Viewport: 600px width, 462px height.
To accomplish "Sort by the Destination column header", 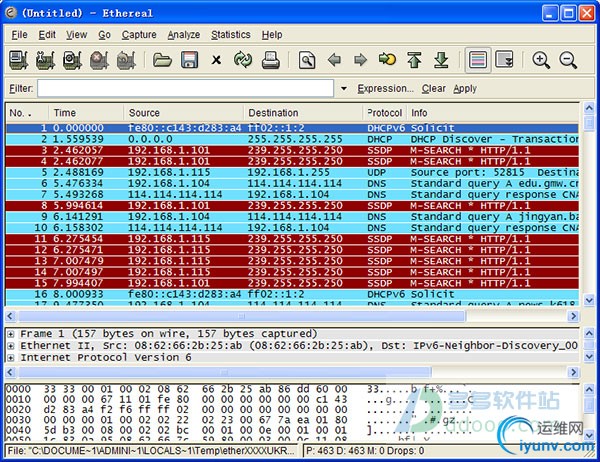I will (x=303, y=113).
